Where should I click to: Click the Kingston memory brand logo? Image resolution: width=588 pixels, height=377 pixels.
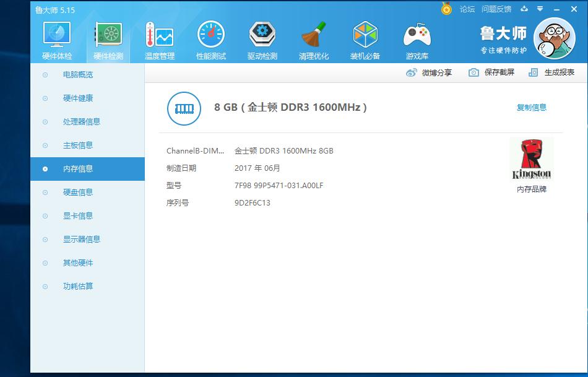click(x=531, y=160)
